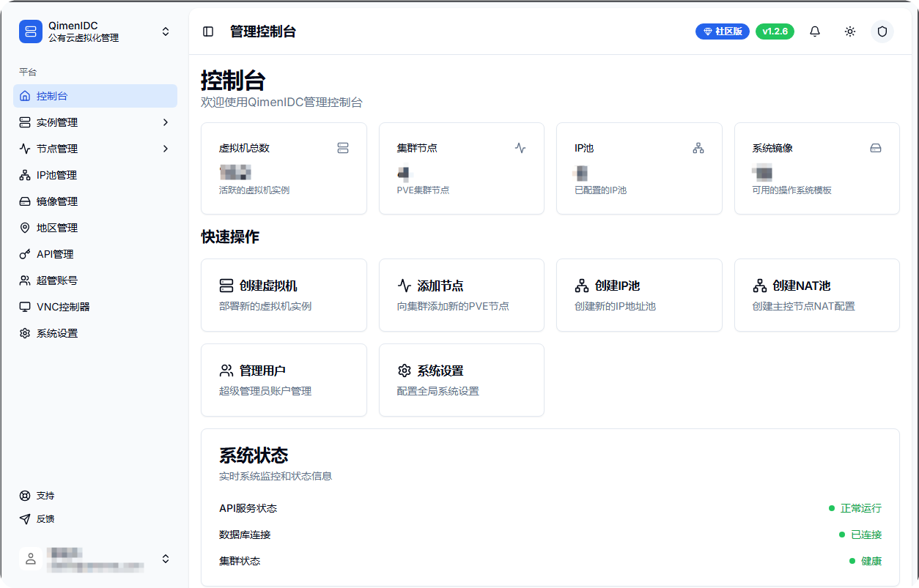
Task: Toggle the sidebar collapse button
Action: [x=208, y=31]
